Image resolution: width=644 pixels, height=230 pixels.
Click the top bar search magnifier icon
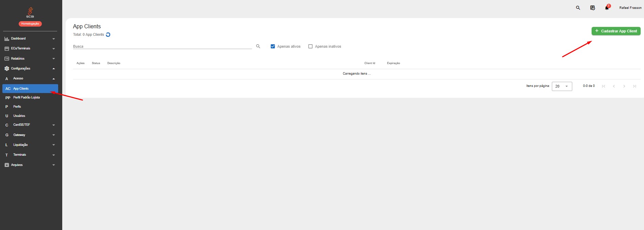578,8
